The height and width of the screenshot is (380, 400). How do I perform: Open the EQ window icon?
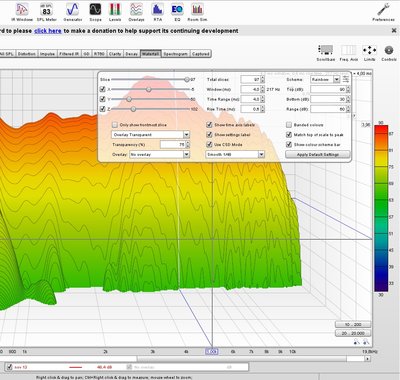[177, 12]
